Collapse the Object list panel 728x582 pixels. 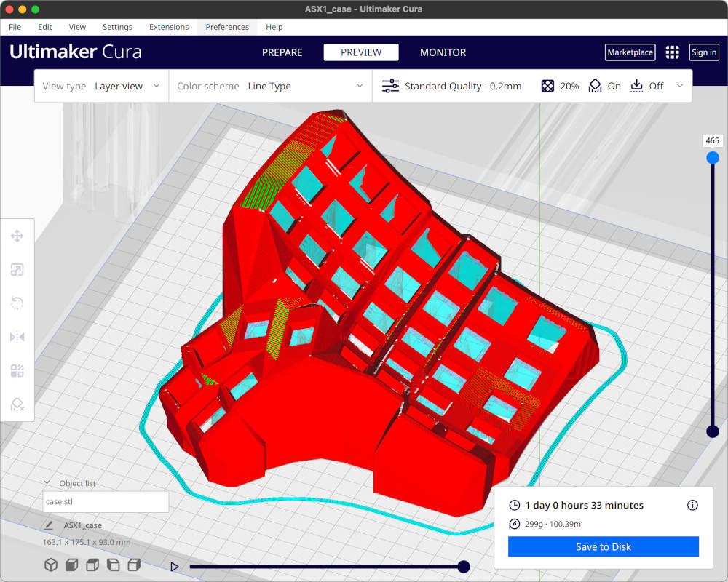coord(47,482)
